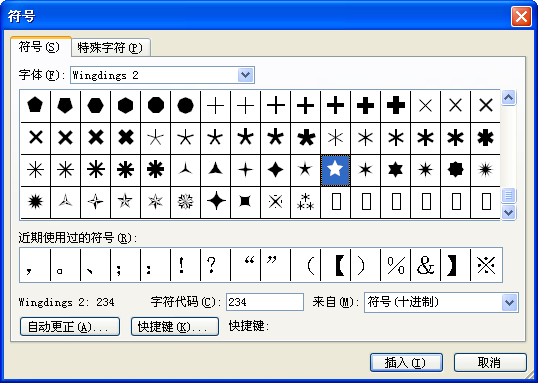Pick the outlined flower-like burst symbol
The image size is (538, 383).
186,201
